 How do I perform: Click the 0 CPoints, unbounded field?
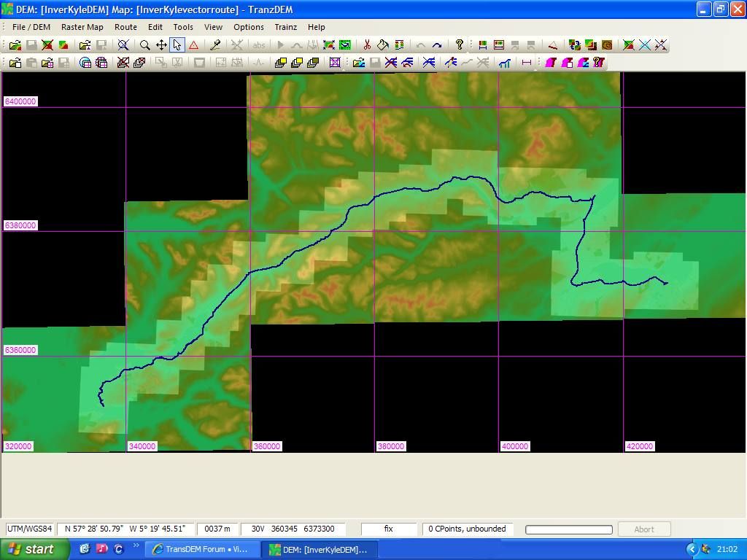(468, 529)
